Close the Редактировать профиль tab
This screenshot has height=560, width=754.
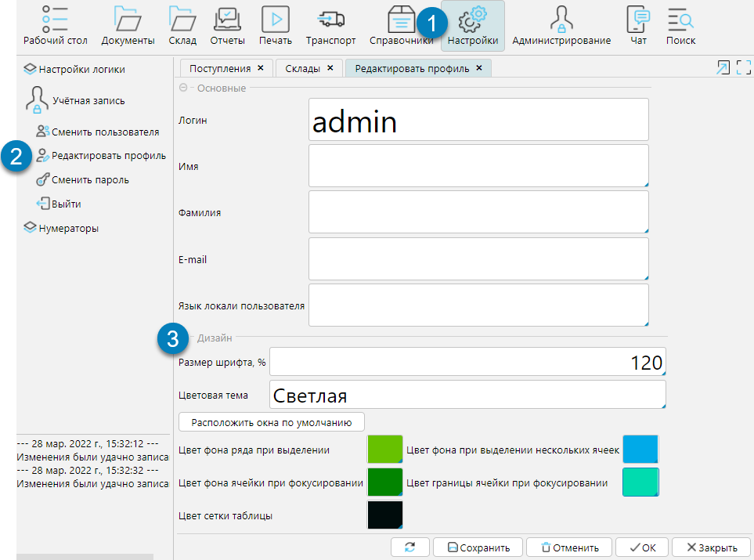click(479, 67)
